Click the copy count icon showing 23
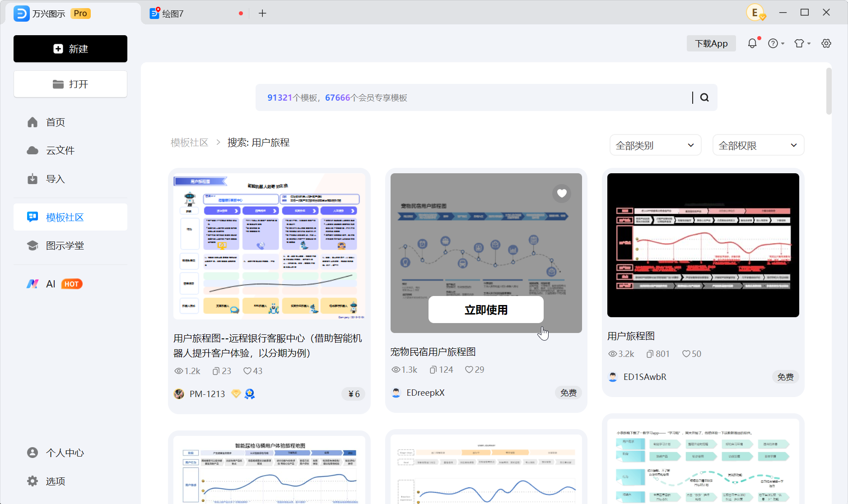This screenshot has height=504, width=848. 216,371
